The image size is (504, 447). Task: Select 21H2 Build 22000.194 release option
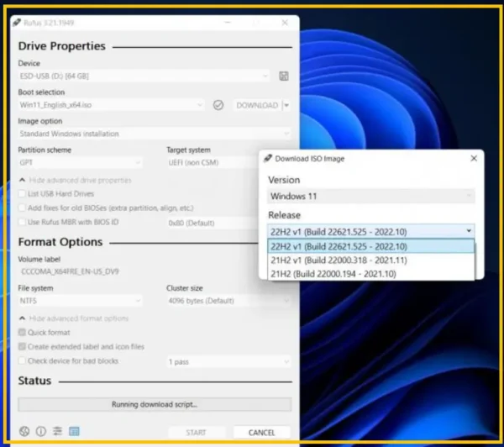pos(371,274)
